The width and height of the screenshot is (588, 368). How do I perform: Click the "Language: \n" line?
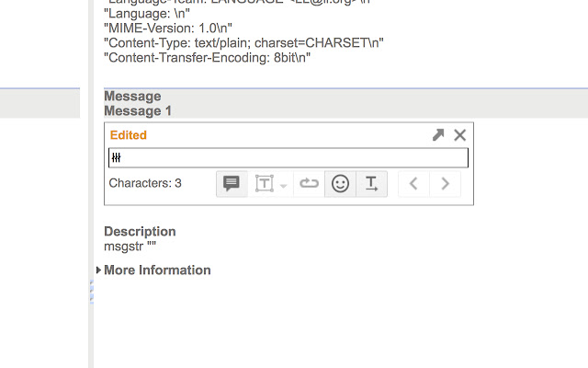coord(147,14)
